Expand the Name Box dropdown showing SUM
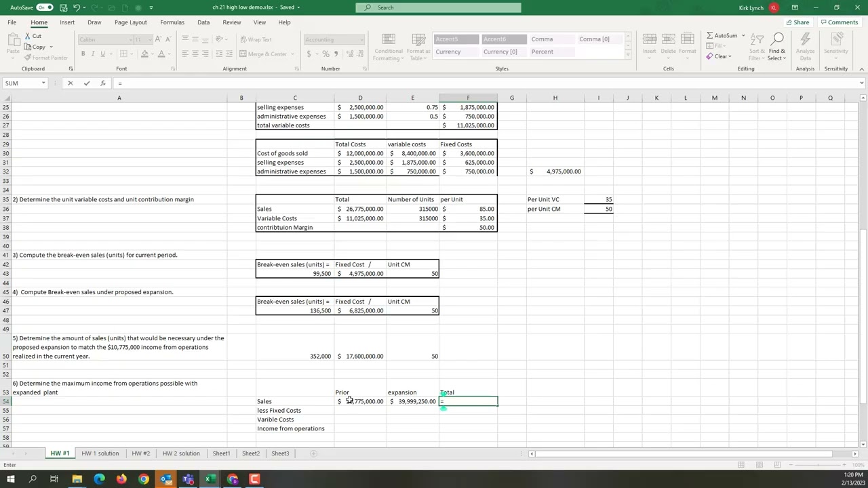This screenshot has width=868, height=488. coord(43,83)
